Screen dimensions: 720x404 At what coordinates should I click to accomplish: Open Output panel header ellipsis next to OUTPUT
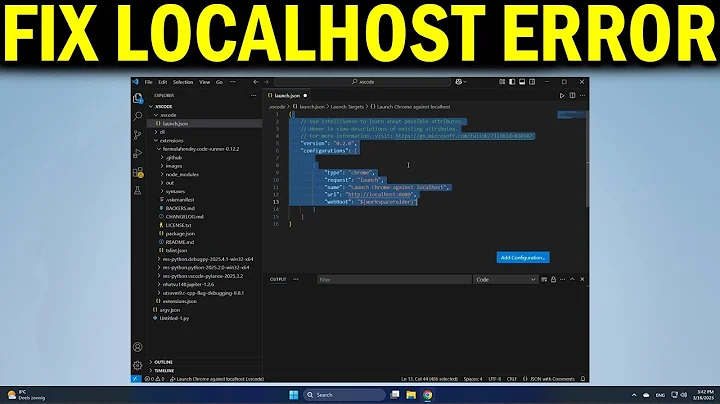click(296, 279)
